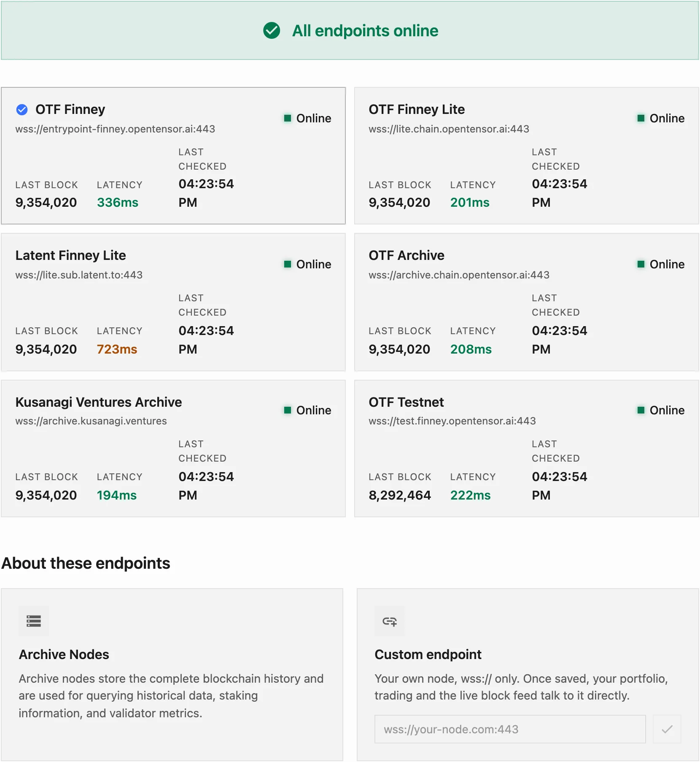This screenshot has height=762, width=700.
Task: Click the Online status on Latent Finney Lite
Action: pyautogui.click(x=308, y=264)
